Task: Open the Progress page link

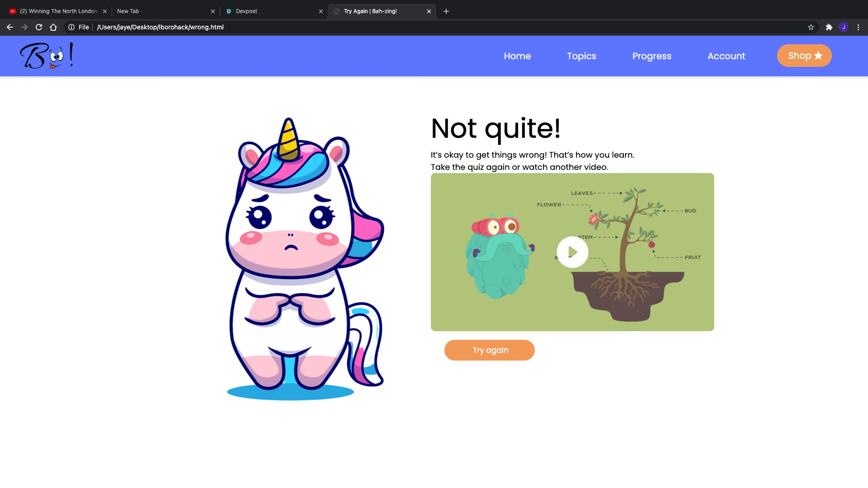Action: (651, 56)
